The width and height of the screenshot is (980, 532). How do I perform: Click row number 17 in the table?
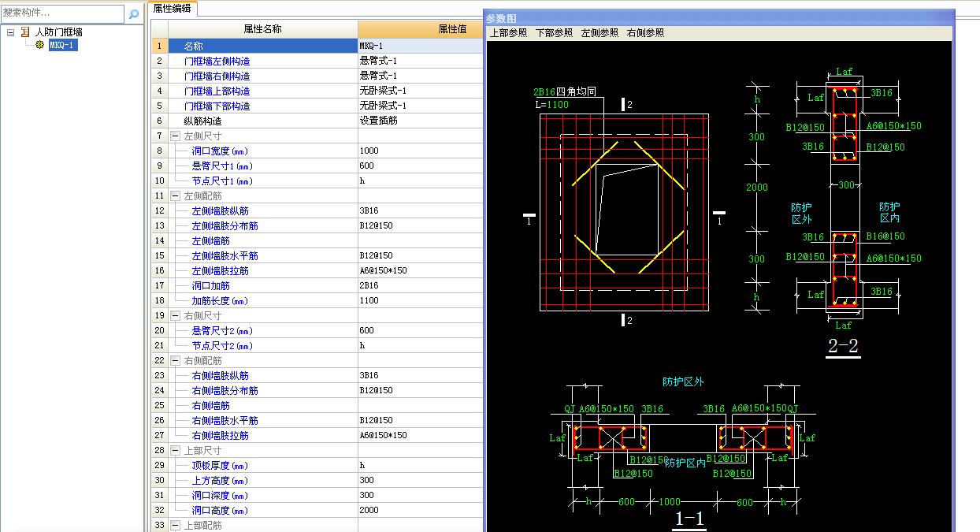point(159,286)
